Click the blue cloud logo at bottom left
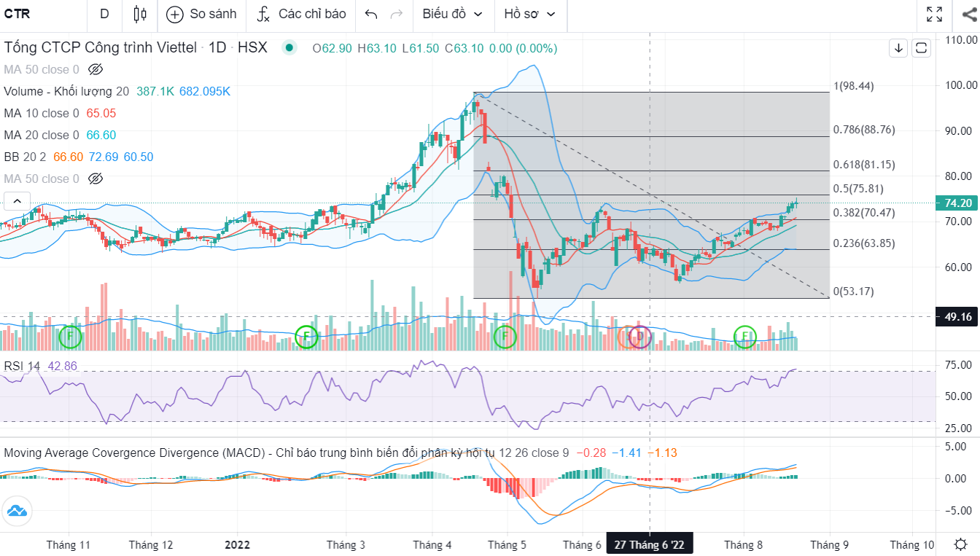This screenshot has width=980, height=556. [x=15, y=511]
